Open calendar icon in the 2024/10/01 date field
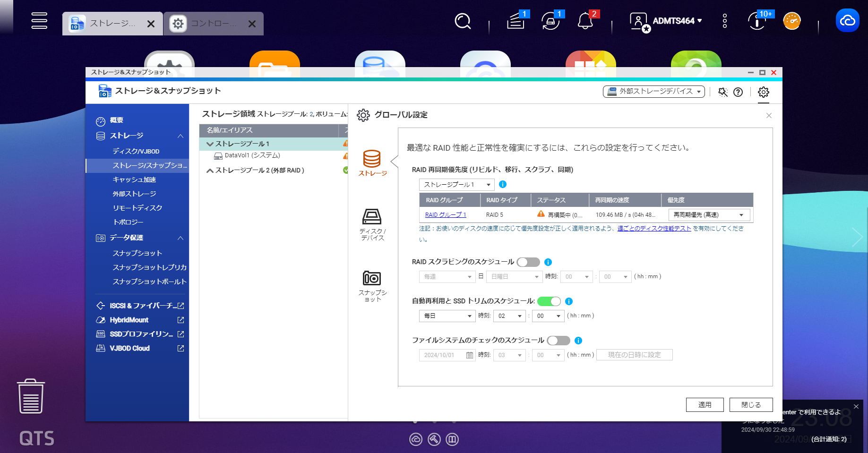The width and height of the screenshot is (868, 453). tap(469, 355)
